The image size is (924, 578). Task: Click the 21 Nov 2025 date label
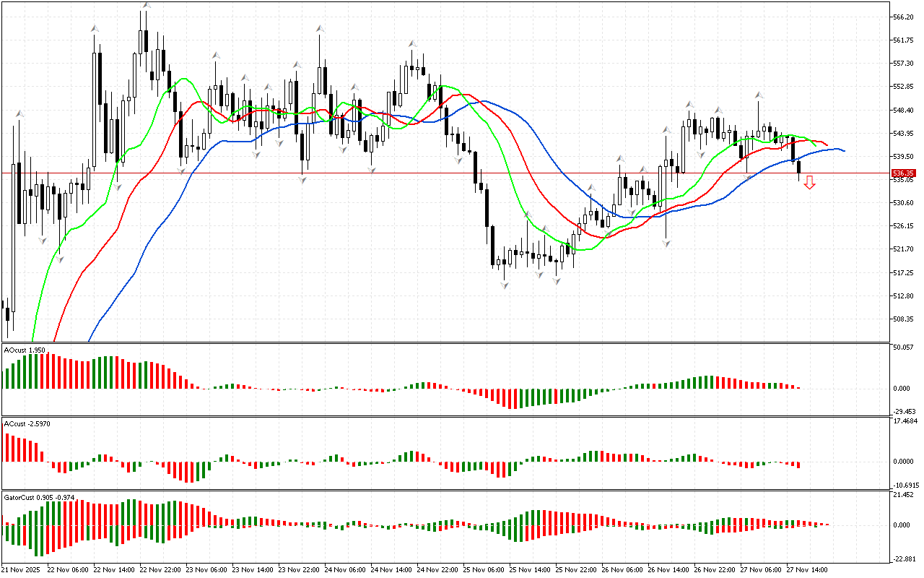coord(21,570)
